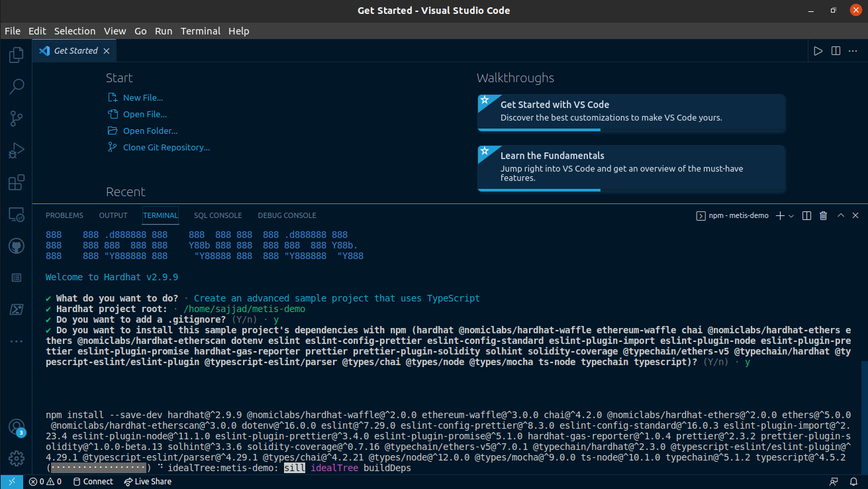This screenshot has height=489, width=868.
Task: Open Run and Debug view
Action: (16, 150)
